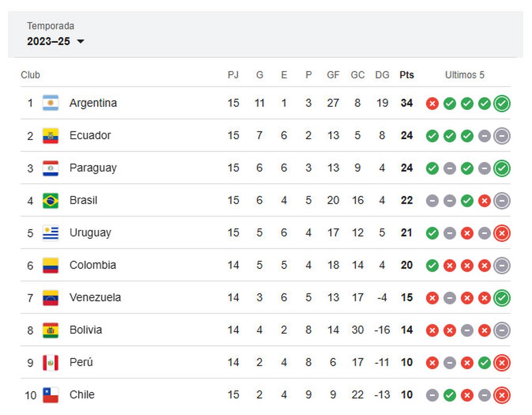The width and height of the screenshot is (532, 415).
Task: Click Argentina's first red loss icon
Action: [x=432, y=104]
